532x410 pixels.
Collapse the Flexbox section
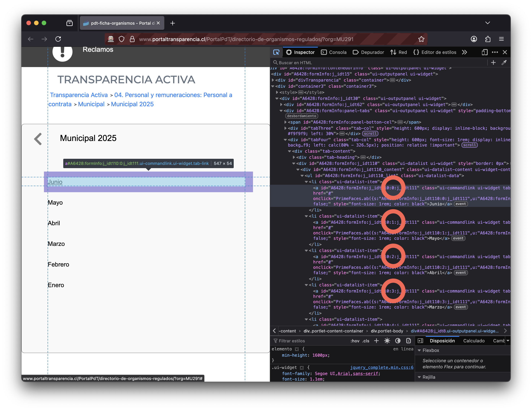(x=419, y=350)
